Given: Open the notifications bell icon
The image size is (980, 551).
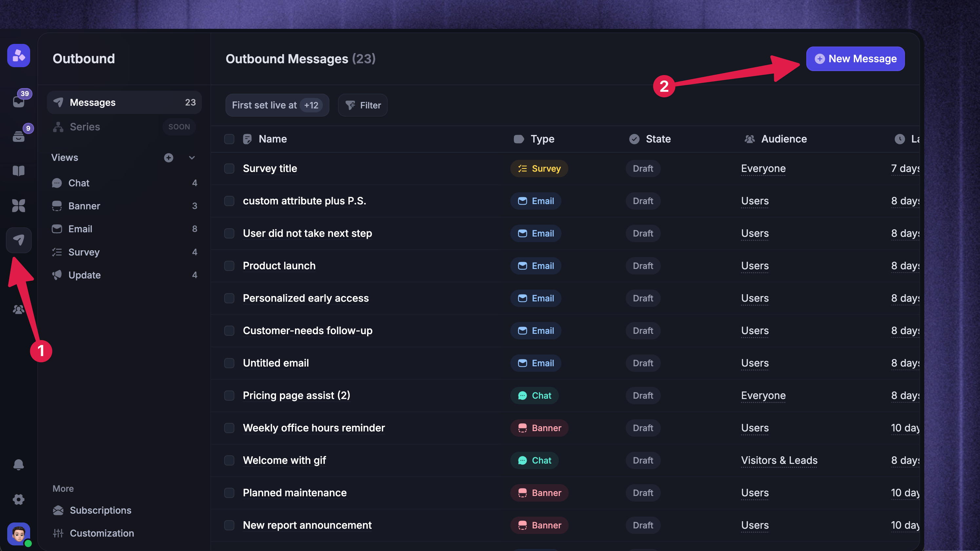Looking at the screenshot, I should point(19,464).
